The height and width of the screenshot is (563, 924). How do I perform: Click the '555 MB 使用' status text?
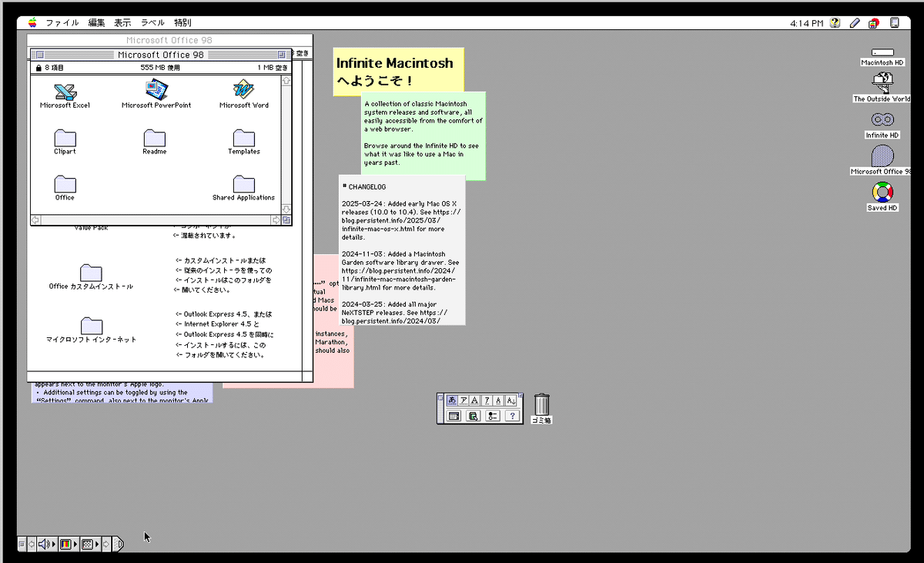coord(160,68)
